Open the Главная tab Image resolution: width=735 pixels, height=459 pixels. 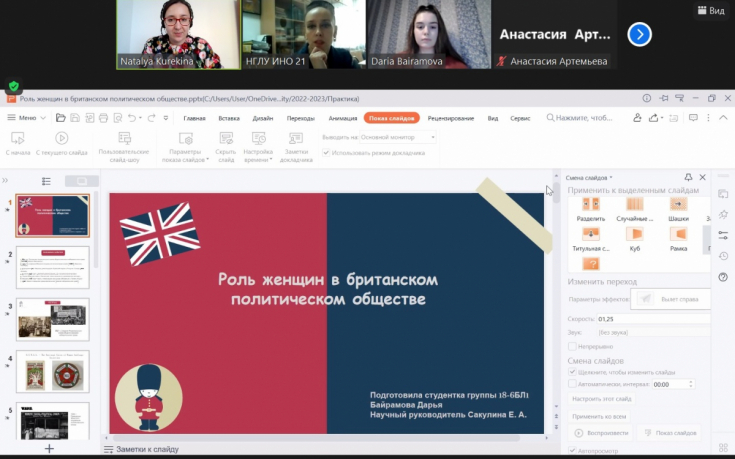point(194,118)
